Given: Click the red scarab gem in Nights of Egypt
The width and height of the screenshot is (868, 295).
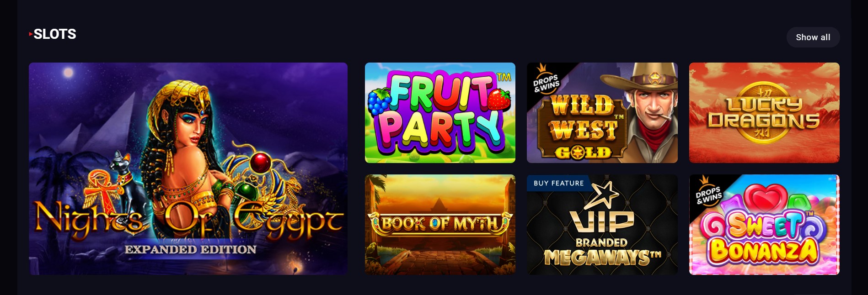Looking at the screenshot, I should point(260,163).
